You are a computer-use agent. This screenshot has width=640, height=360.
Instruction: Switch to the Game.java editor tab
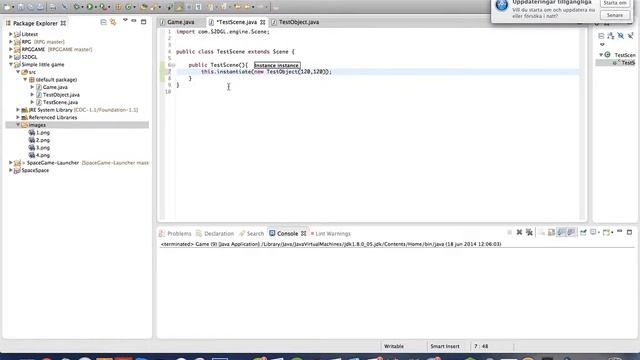pyautogui.click(x=180, y=22)
